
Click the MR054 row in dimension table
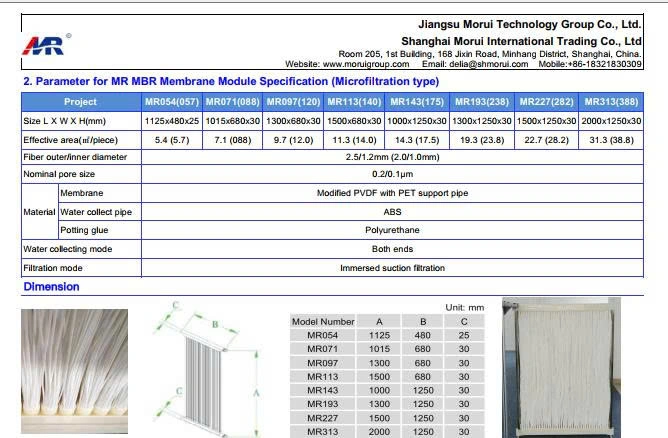pos(387,335)
